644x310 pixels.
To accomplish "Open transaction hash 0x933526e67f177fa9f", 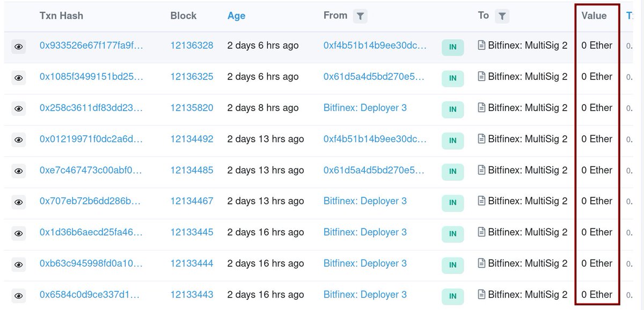I will 91,46.
